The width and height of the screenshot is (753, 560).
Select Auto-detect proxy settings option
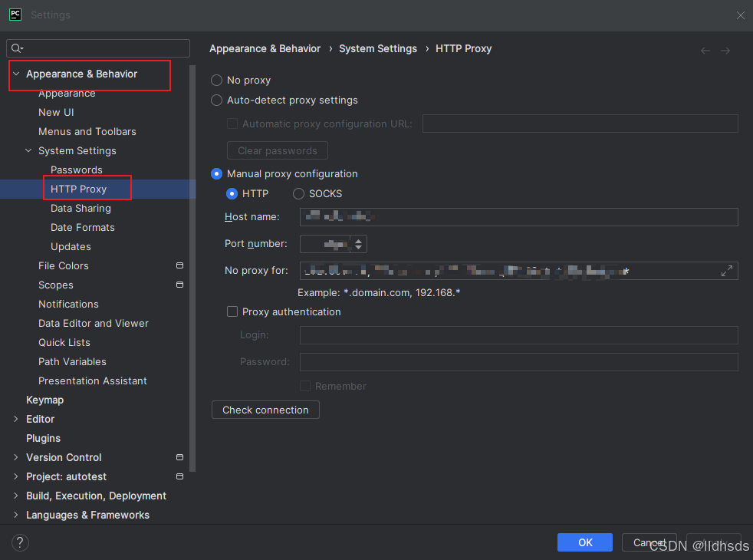216,100
